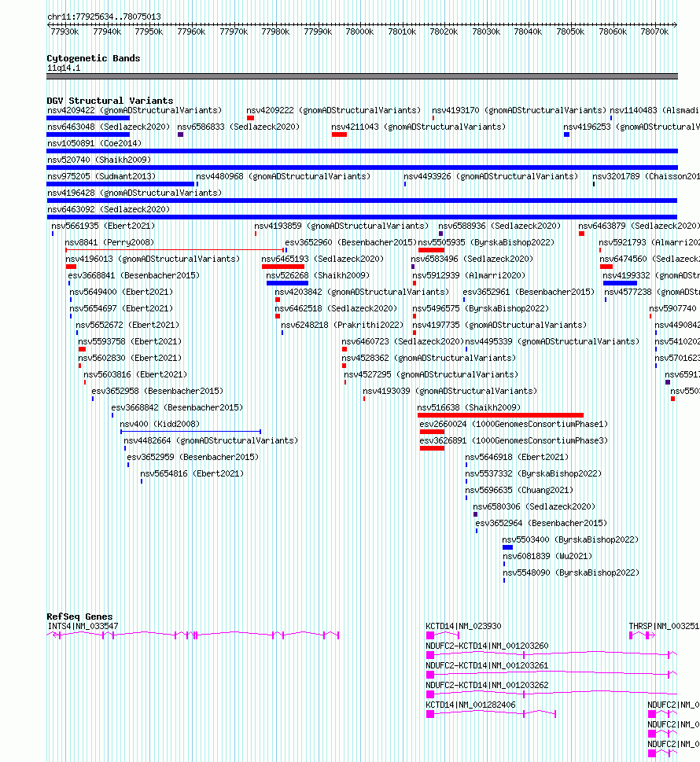Select the 77930k ruler tick label
The width and height of the screenshot is (700, 762).
pyautogui.click(x=64, y=31)
